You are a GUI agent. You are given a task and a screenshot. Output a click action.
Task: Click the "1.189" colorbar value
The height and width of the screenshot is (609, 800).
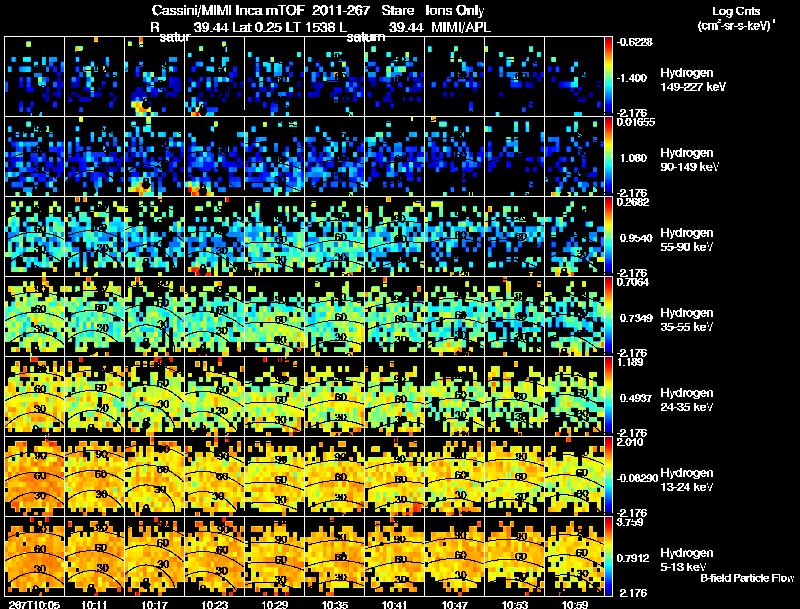click(630, 362)
